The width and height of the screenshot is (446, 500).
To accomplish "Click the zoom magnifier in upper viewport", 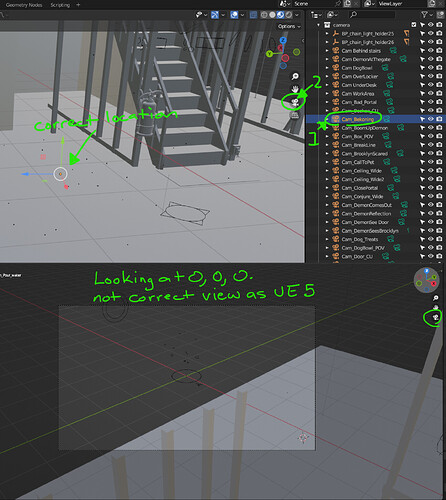I will click(x=295, y=76).
